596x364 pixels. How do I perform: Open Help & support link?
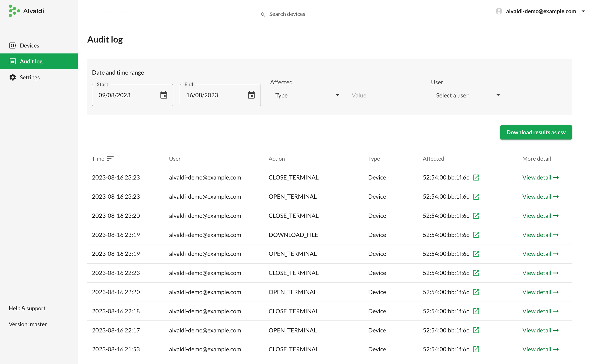[27, 308]
